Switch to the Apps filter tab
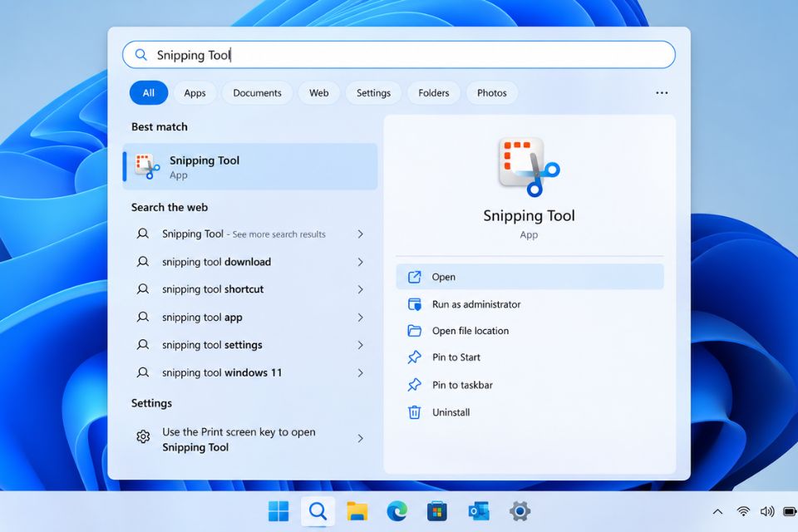Viewport: 798px width, 532px height. click(x=195, y=92)
